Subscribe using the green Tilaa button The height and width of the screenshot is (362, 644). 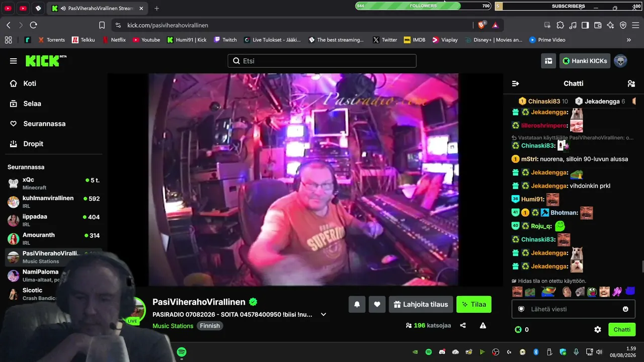(474, 304)
